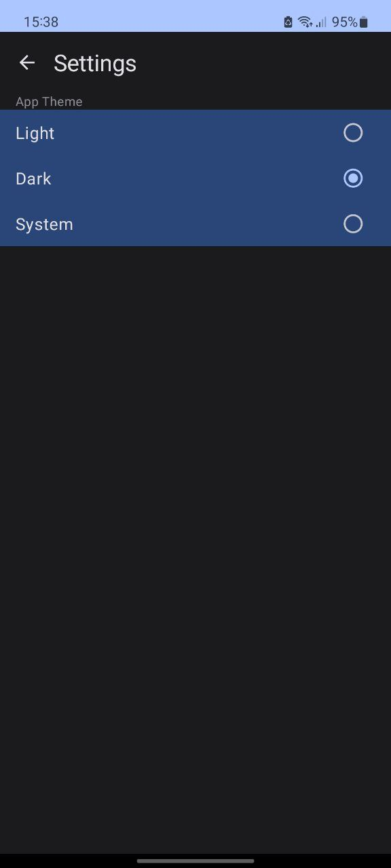Select the System theme radio button
This screenshot has width=391, height=868.
353,224
